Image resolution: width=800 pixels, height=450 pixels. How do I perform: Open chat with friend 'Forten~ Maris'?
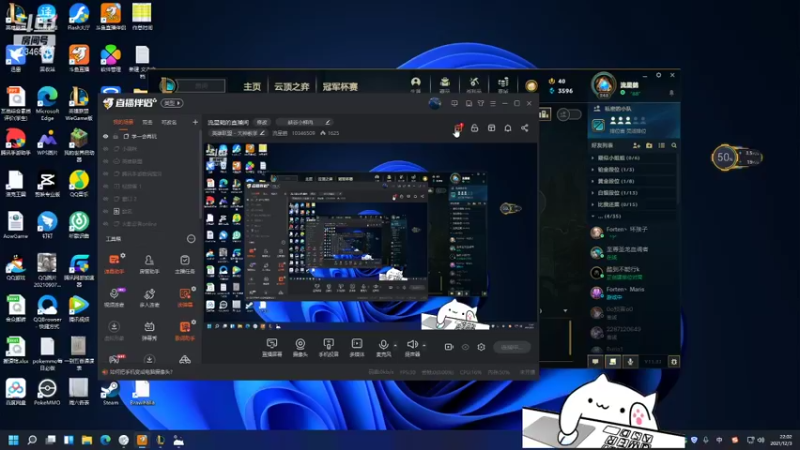point(633,293)
